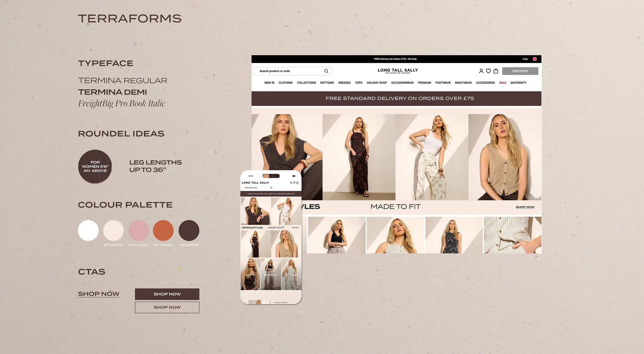Open the ACCESSORIES menu item

(x=485, y=83)
